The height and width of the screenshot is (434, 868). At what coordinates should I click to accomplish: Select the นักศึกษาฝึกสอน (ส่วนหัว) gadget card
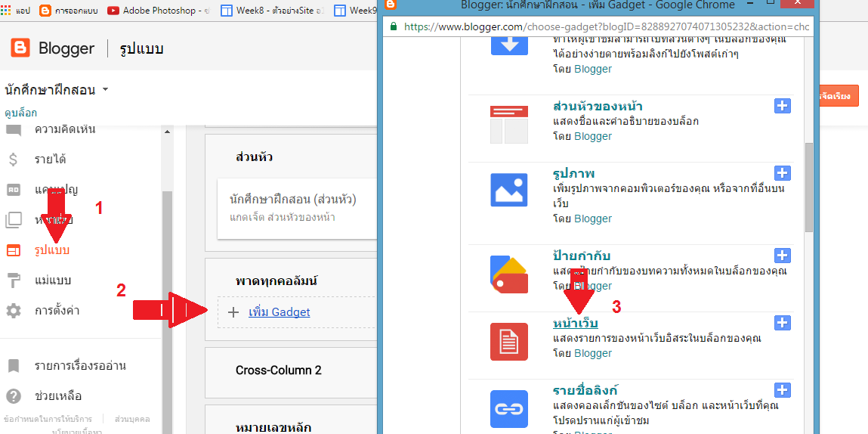pos(298,209)
